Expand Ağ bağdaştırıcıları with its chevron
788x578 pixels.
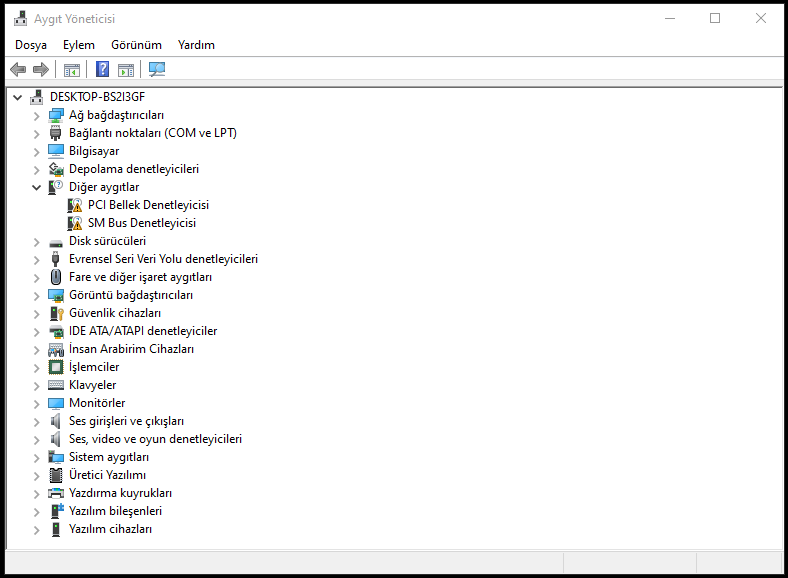[36, 116]
